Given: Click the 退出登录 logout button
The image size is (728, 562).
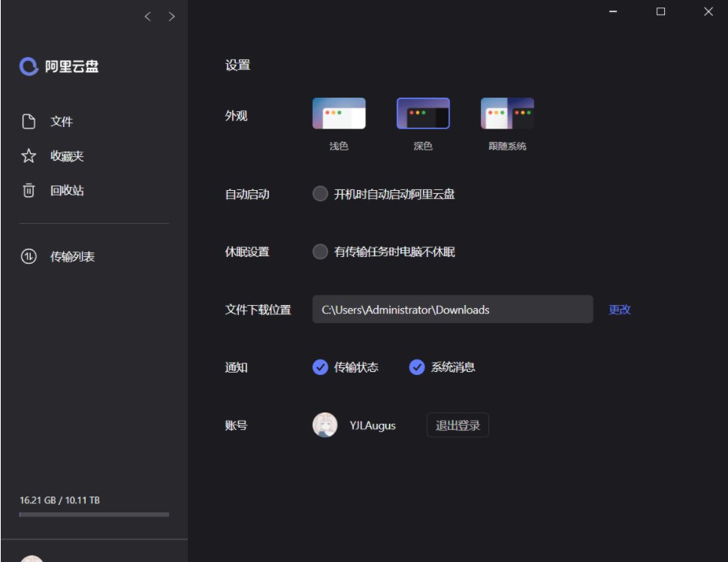Looking at the screenshot, I should click(x=458, y=425).
